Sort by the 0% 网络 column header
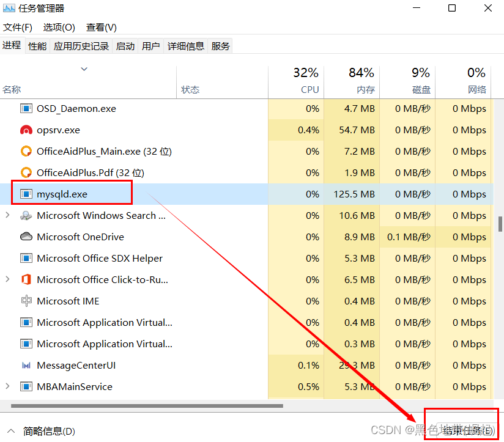This screenshot has width=504, height=442. (x=463, y=82)
